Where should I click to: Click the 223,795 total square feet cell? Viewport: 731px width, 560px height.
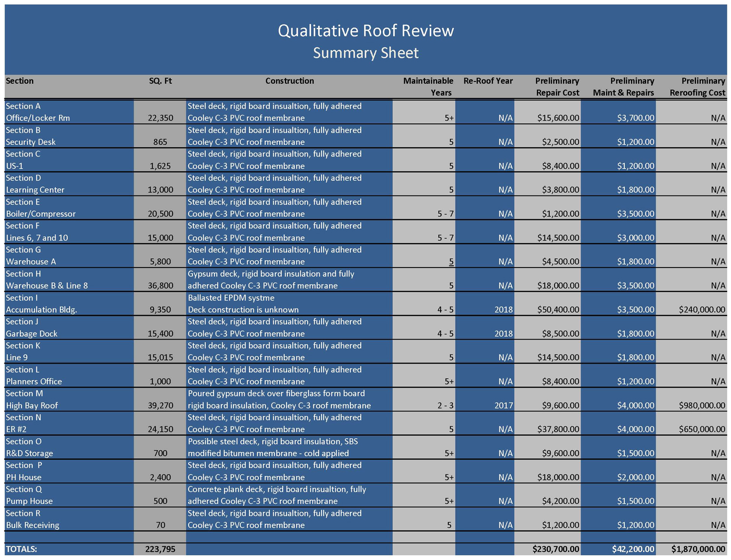160,549
